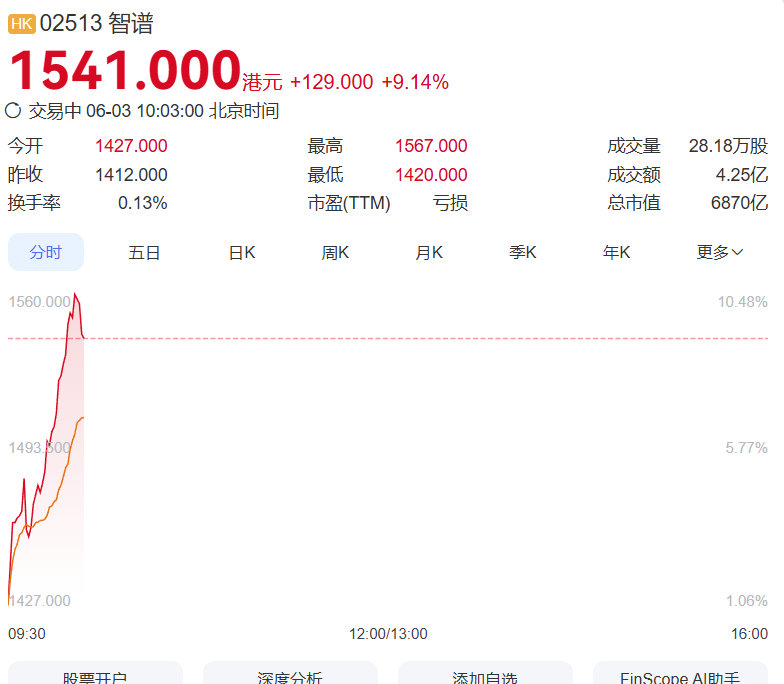The width and height of the screenshot is (784, 684).
Task: Expand the 更多 more options dropdown
Action: pos(720,252)
